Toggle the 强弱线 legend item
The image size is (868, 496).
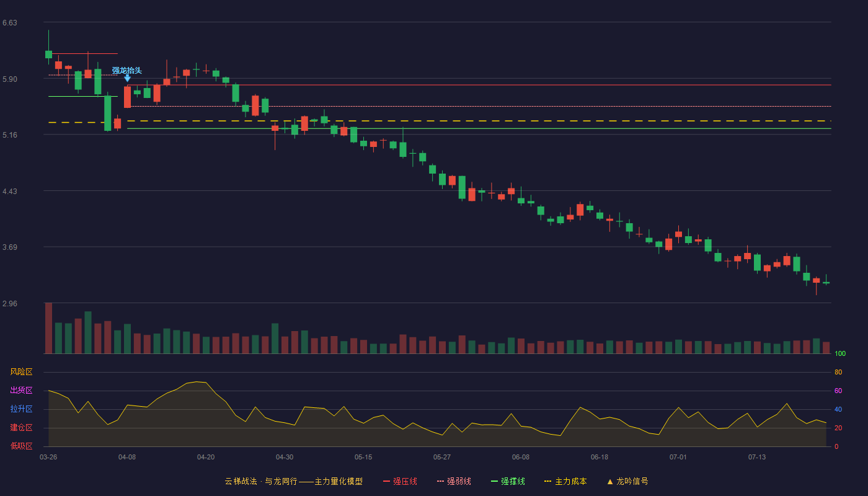click(454, 481)
